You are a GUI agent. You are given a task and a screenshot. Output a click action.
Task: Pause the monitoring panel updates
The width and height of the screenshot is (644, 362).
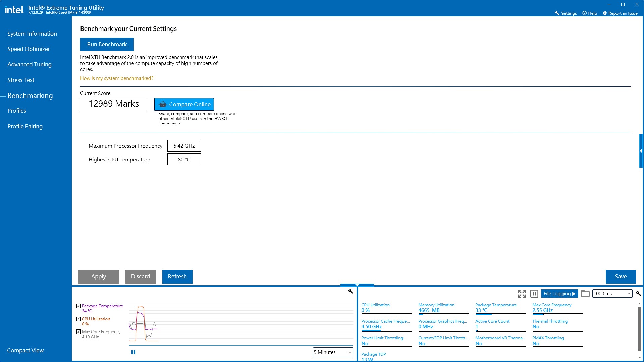(534, 294)
